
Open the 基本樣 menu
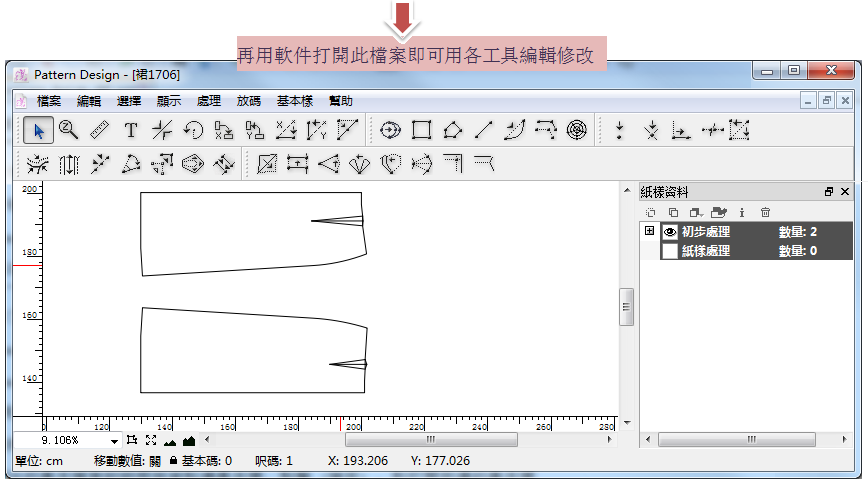coord(295,101)
